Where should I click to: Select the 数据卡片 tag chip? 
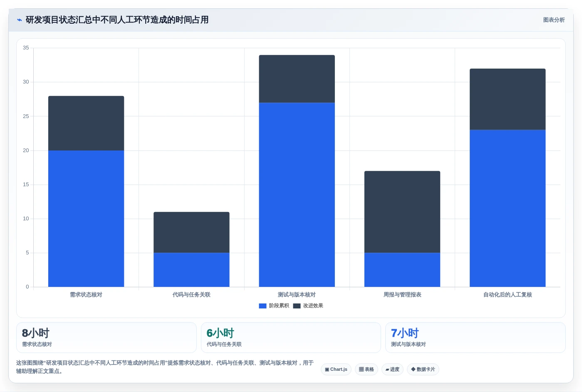pyautogui.click(x=423, y=369)
